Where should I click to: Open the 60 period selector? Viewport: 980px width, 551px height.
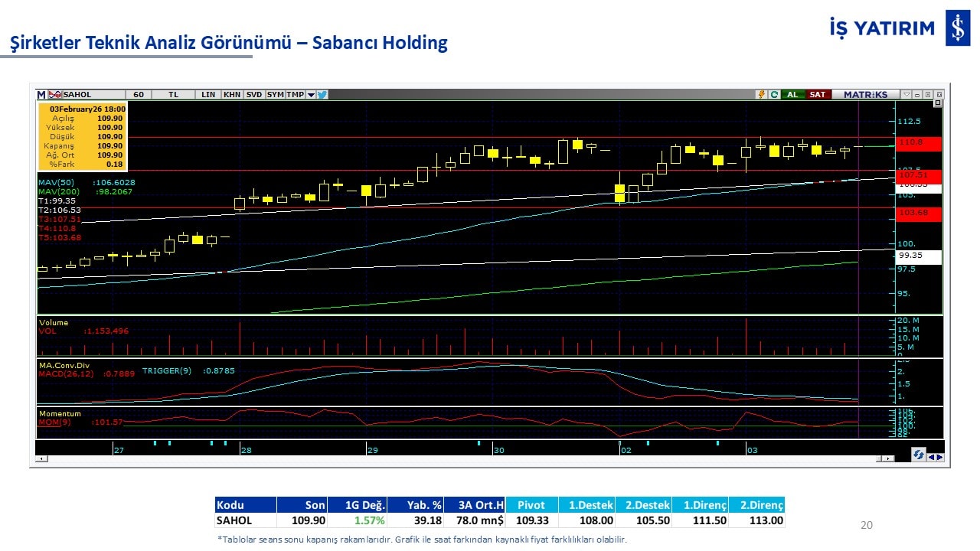coord(138,95)
